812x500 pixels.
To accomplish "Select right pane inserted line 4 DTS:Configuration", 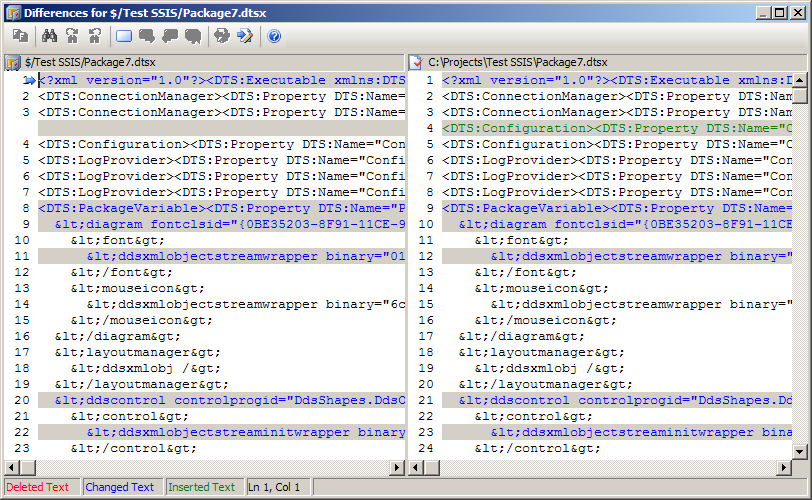I will [x=617, y=128].
